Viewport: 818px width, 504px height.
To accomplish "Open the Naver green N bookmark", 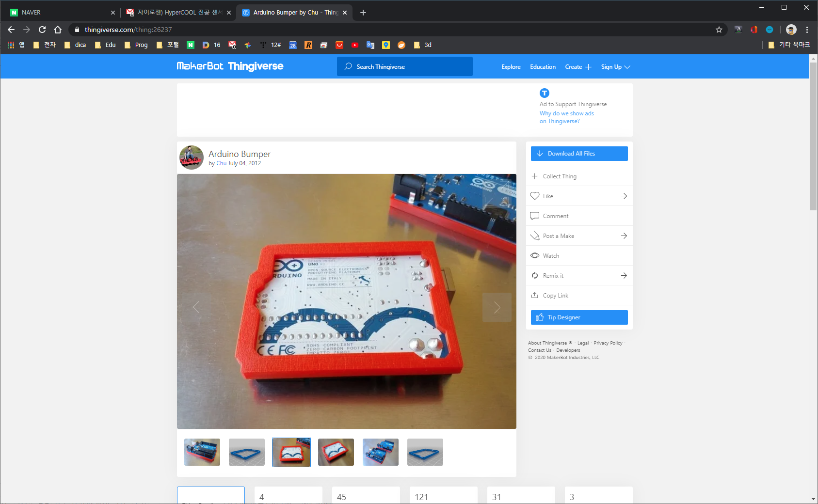I will point(191,45).
